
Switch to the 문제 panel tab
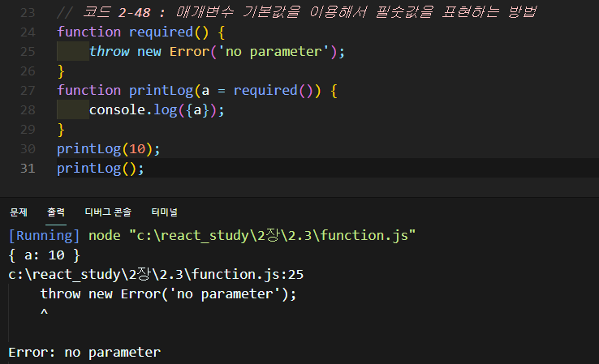(x=19, y=212)
